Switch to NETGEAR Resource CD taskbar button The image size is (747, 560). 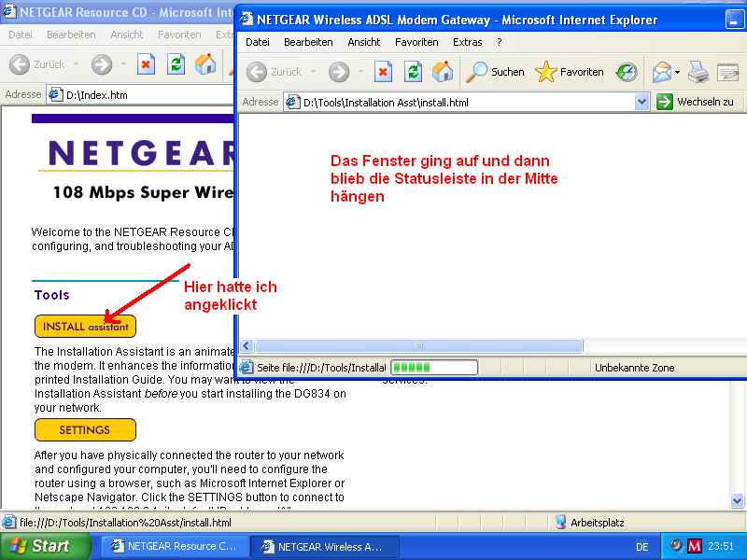click(x=174, y=546)
